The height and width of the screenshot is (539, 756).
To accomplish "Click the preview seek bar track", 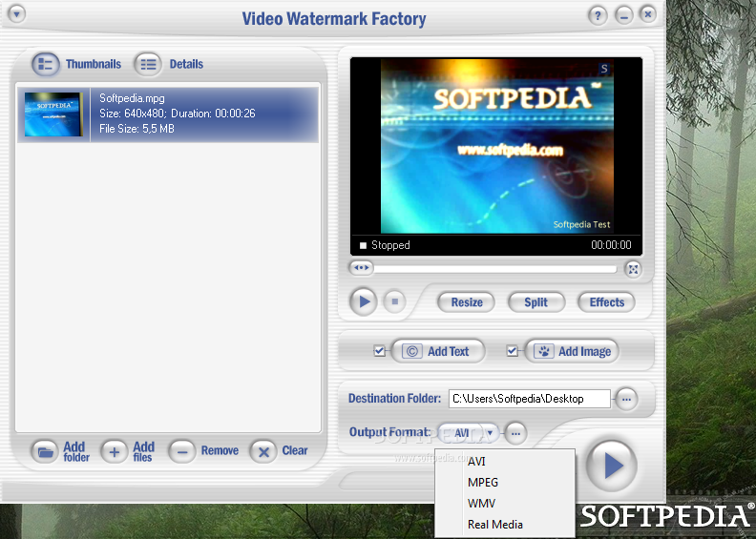I will pyautogui.click(x=495, y=268).
